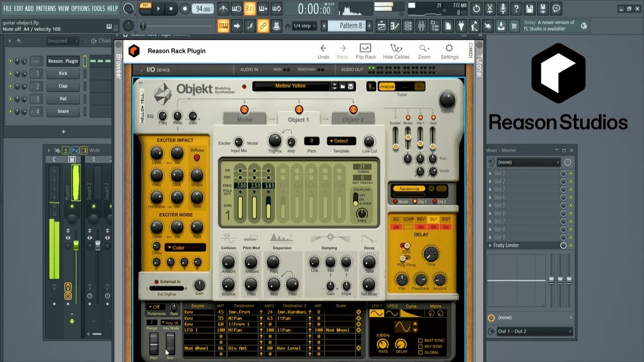Stop playback in FL Studio transport
This screenshot has height=362, width=644.
[x=171, y=9]
